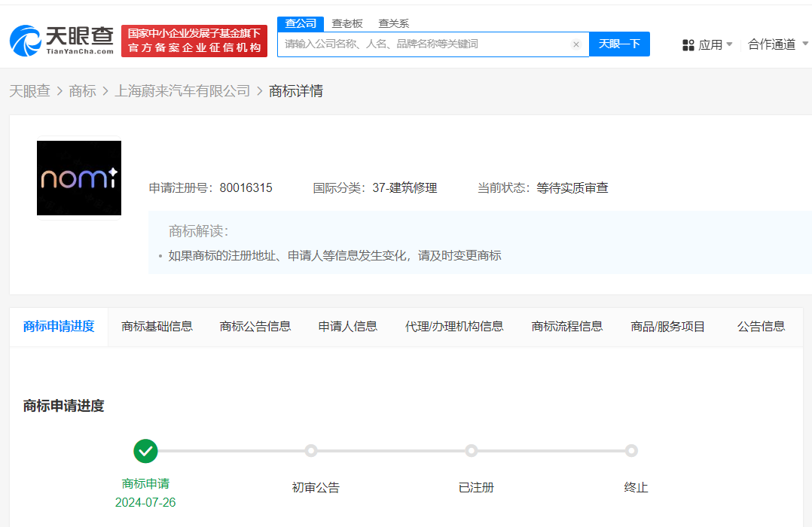Switch to the 查老板 search tab

(x=347, y=23)
